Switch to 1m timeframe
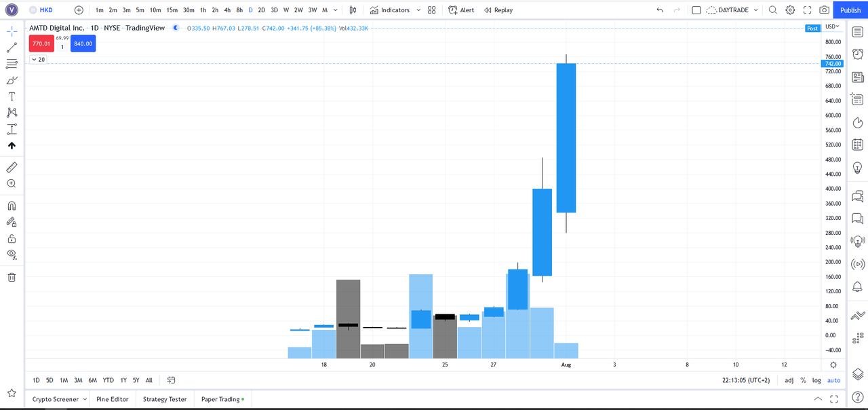 coord(100,10)
